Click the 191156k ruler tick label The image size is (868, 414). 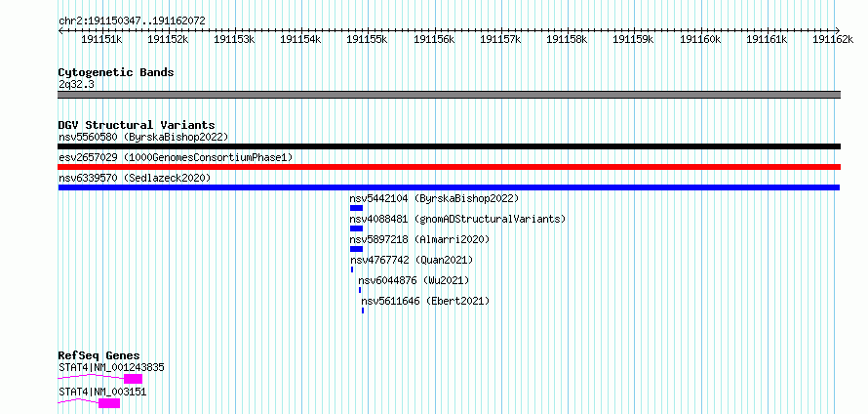tap(434, 39)
